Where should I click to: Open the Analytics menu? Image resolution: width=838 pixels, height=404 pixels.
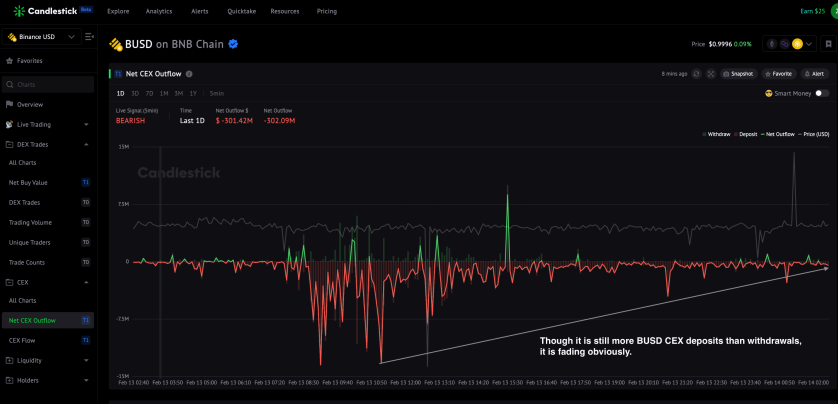[x=159, y=11]
